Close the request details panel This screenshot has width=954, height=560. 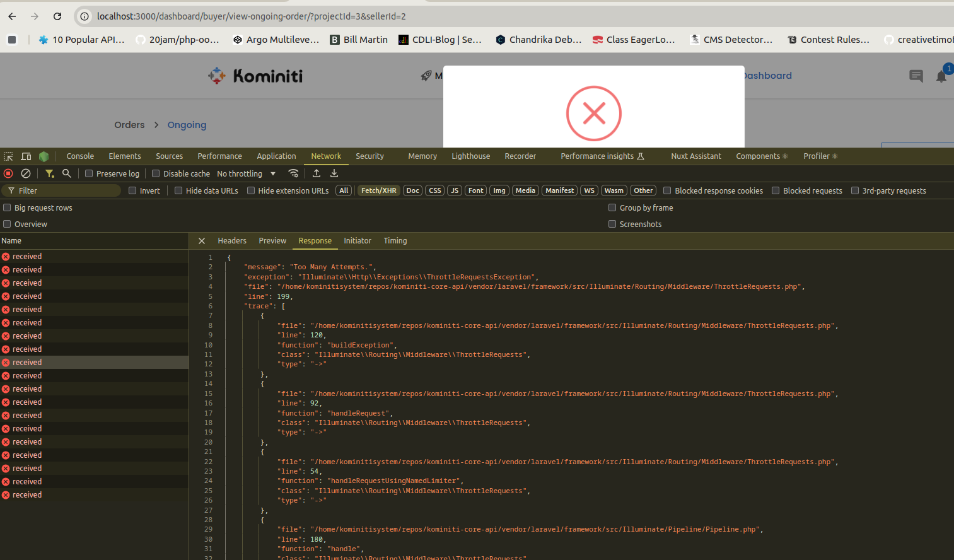tap(202, 241)
